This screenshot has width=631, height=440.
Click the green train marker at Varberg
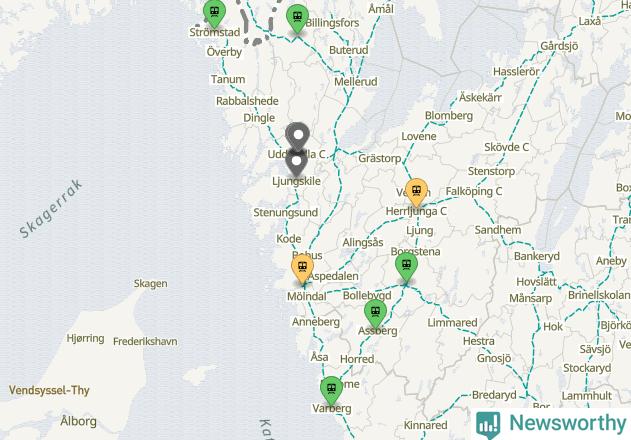[331, 391]
